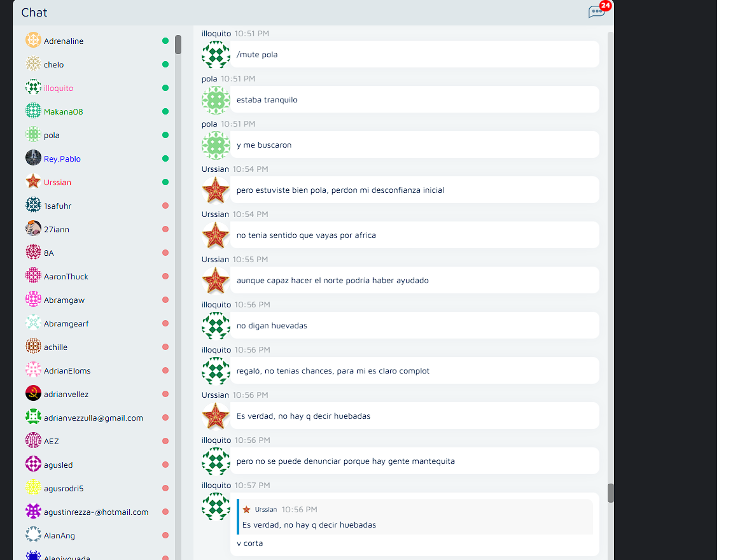The image size is (733, 560).
Task: Click pola's avatar beside 'estaba tranquilo'
Action: tap(216, 100)
